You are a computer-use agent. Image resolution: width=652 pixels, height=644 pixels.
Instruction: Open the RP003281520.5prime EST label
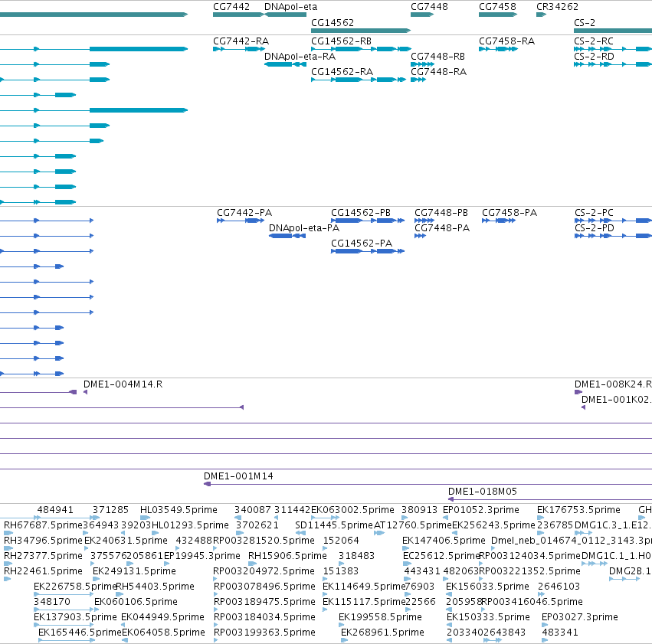pyautogui.click(x=264, y=541)
